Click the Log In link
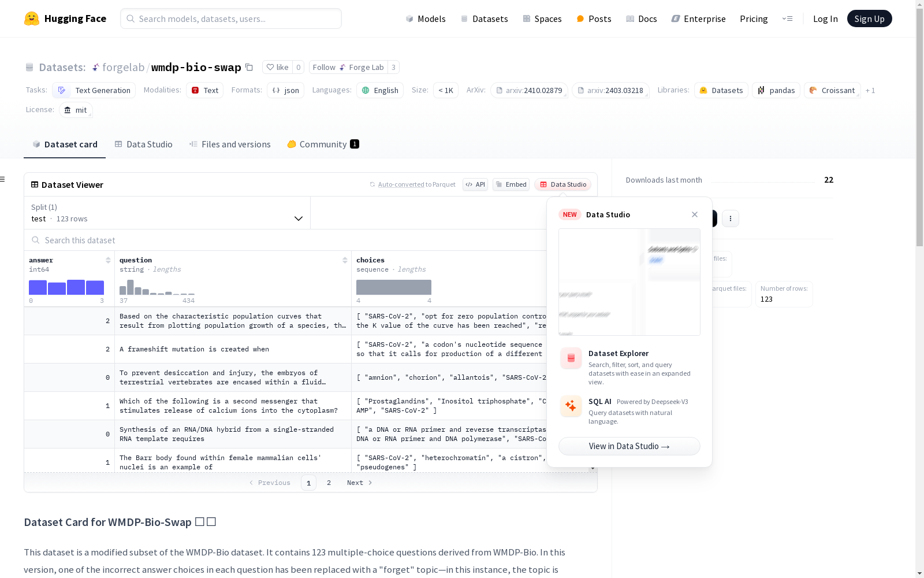This screenshot has width=924, height=578. pos(825,18)
